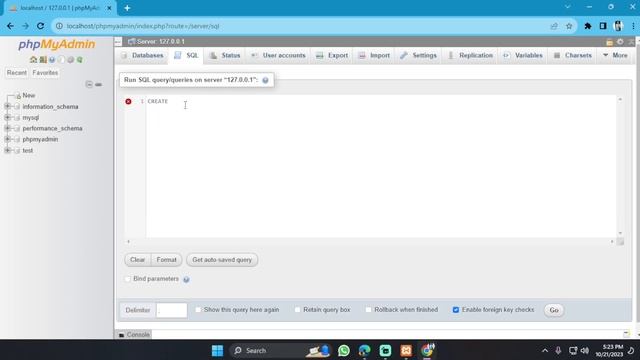The width and height of the screenshot is (640, 360).
Task: Click the Format button
Action: pos(167,260)
